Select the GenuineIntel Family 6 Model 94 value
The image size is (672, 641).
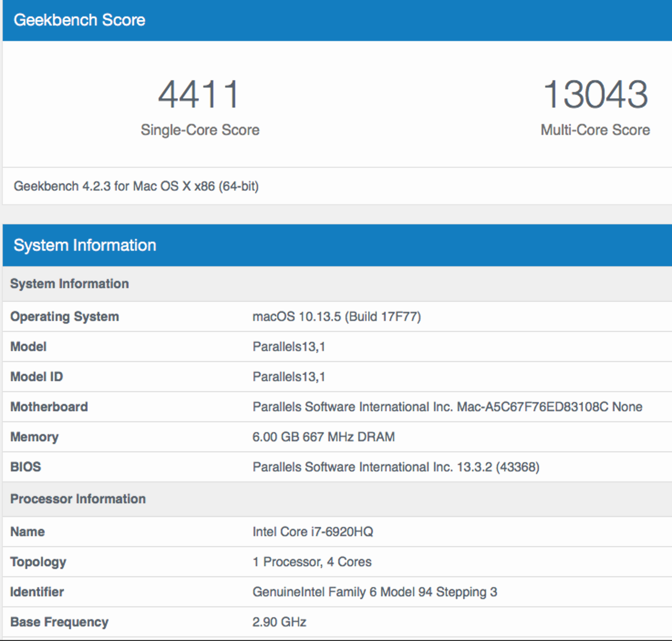point(375,592)
